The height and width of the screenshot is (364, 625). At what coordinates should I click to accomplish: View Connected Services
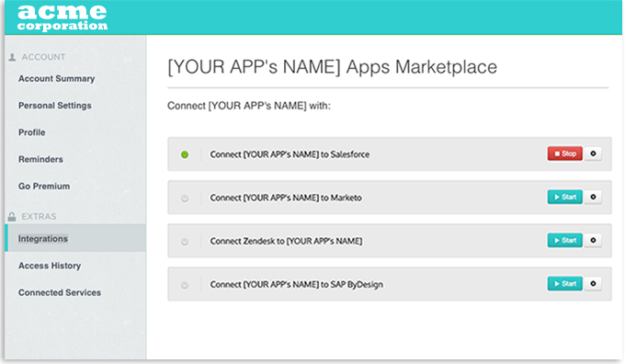(x=60, y=292)
